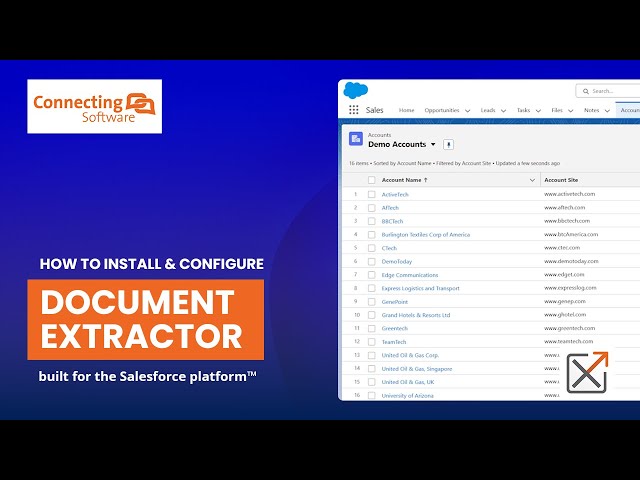Viewport: 640px width, 480px height.
Task: Check the AITech row checkbox
Action: (x=371, y=208)
